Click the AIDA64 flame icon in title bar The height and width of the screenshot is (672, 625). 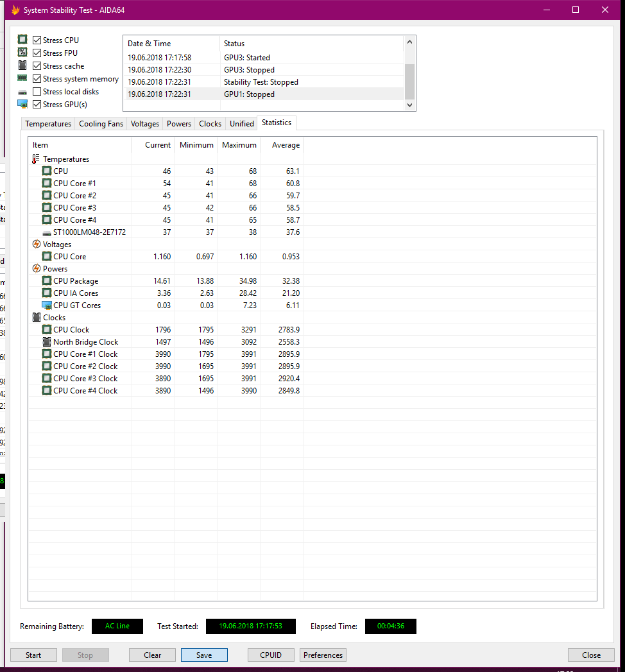click(x=15, y=10)
